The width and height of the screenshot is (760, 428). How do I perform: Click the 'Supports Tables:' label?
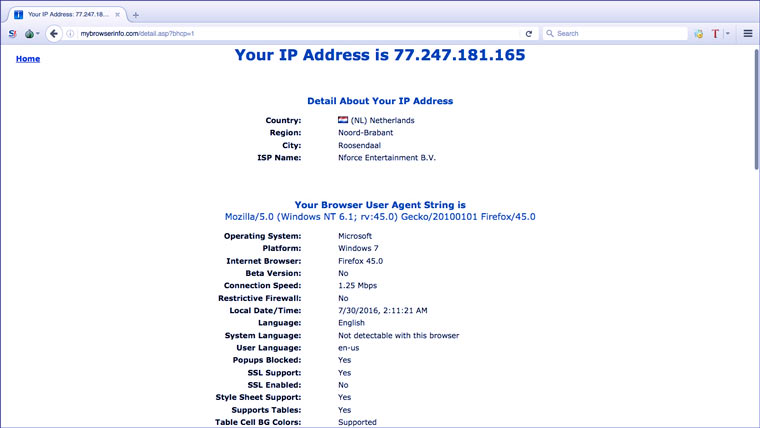coord(266,410)
